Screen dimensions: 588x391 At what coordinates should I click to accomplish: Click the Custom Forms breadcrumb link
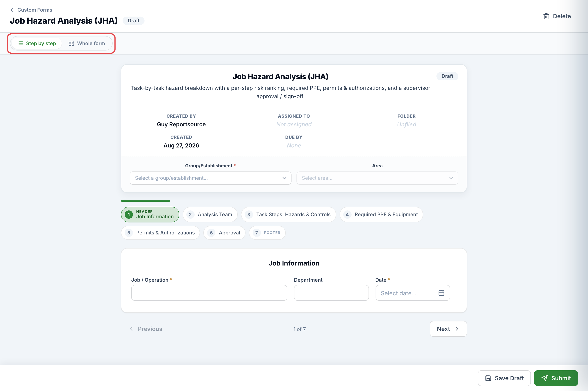pos(35,10)
